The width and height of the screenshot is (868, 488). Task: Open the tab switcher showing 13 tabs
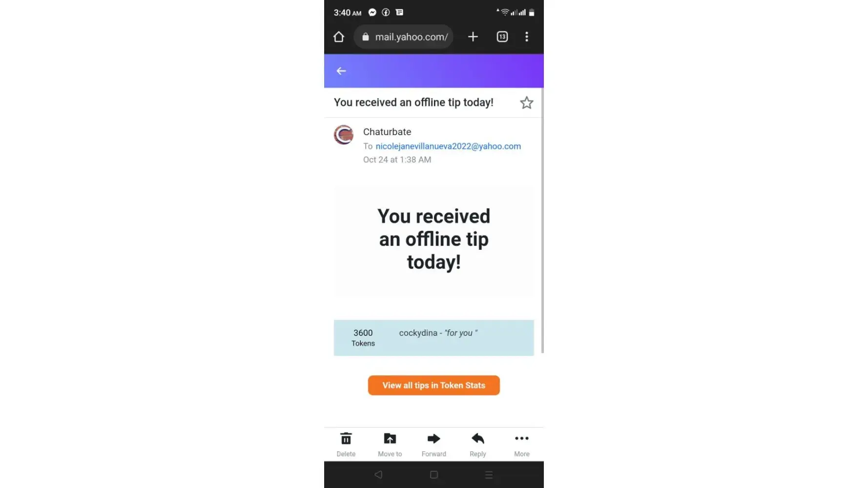(502, 37)
